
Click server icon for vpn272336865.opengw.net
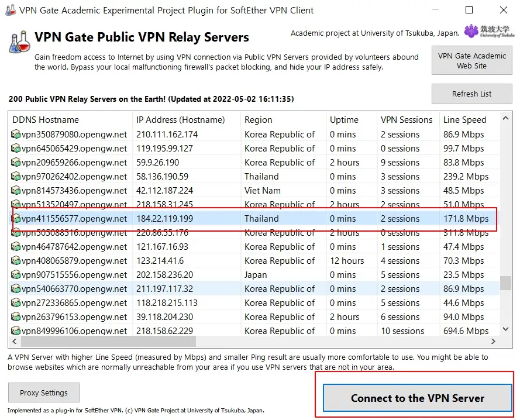coord(16,302)
